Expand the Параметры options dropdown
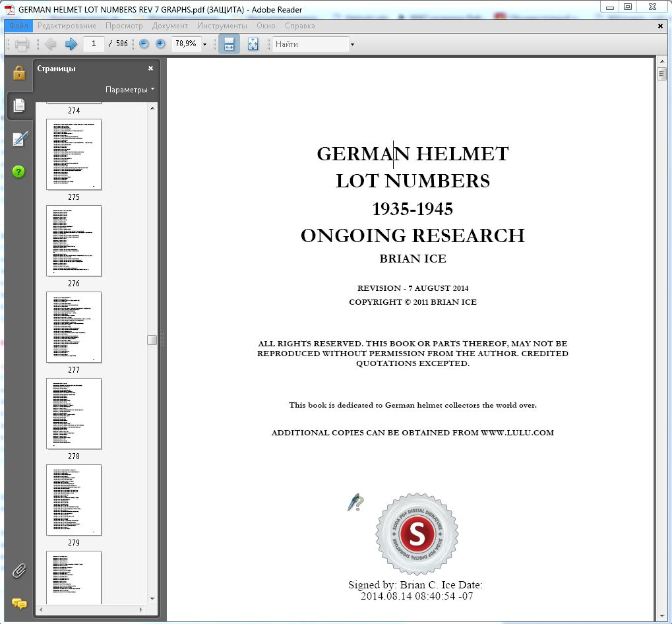The height and width of the screenshot is (624, 672). tap(130, 90)
